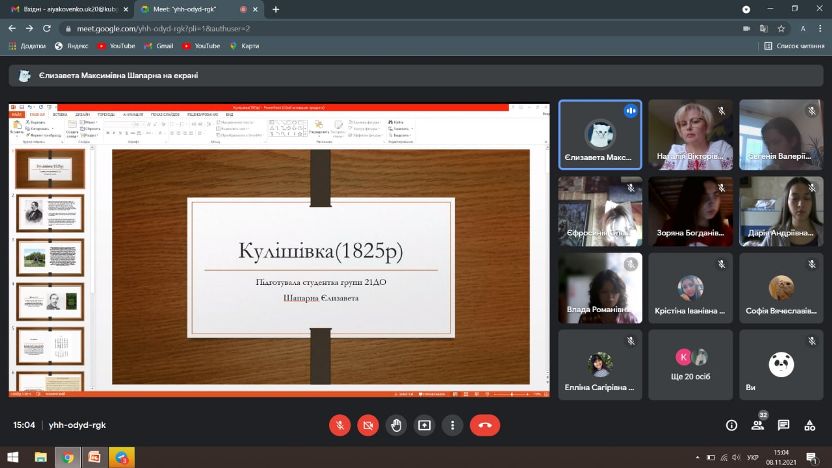Open a new browser tab
The image size is (832, 468).
click(x=275, y=9)
